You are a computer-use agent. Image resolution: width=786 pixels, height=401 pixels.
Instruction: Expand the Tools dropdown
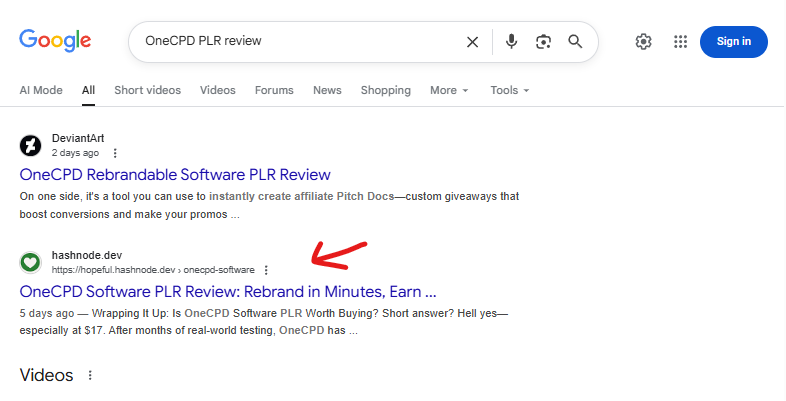pos(509,90)
